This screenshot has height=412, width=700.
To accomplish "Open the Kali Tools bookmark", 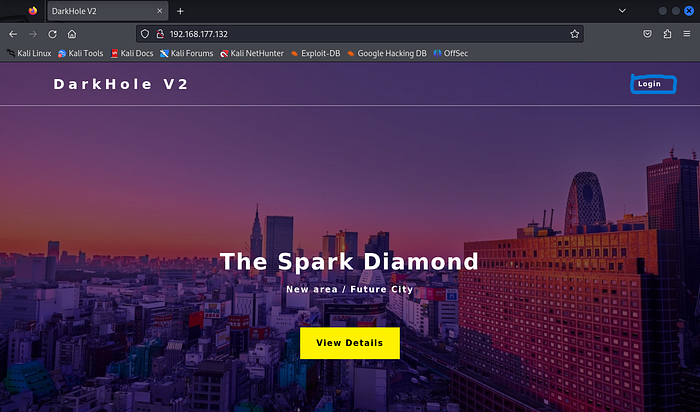I will click(80, 53).
